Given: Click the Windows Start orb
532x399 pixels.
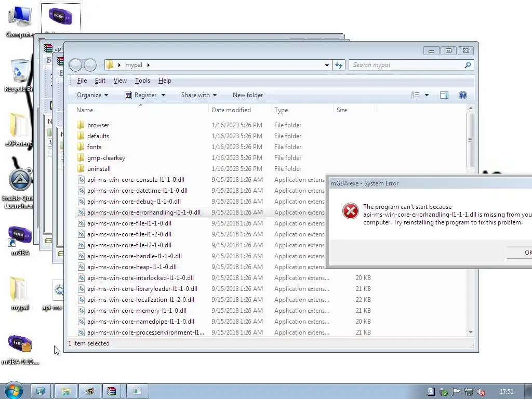Looking at the screenshot, I should [x=14, y=391].
